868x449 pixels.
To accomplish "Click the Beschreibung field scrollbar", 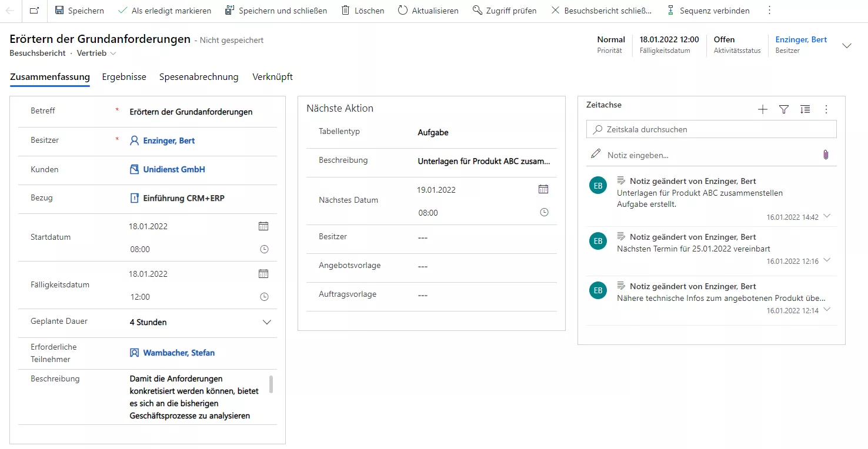I will (271, 384).
